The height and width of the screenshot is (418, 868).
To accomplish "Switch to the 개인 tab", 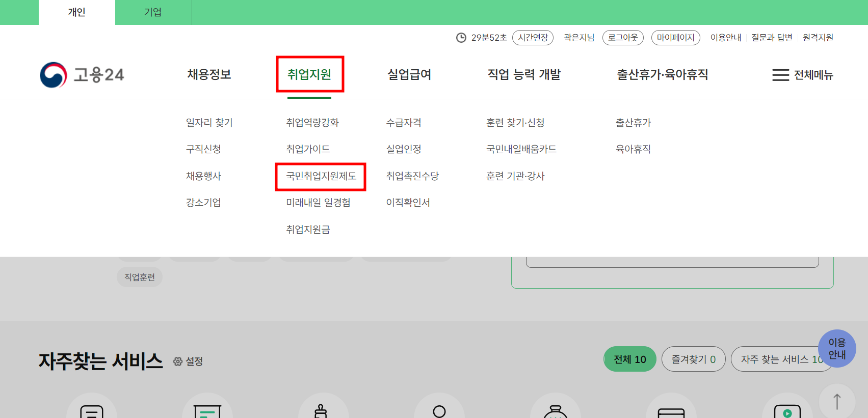I will tap(77, 12).
